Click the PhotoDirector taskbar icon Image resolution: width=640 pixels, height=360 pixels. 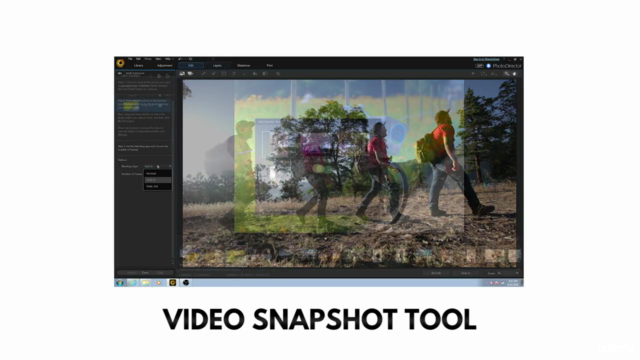click(x=173, y=282)
